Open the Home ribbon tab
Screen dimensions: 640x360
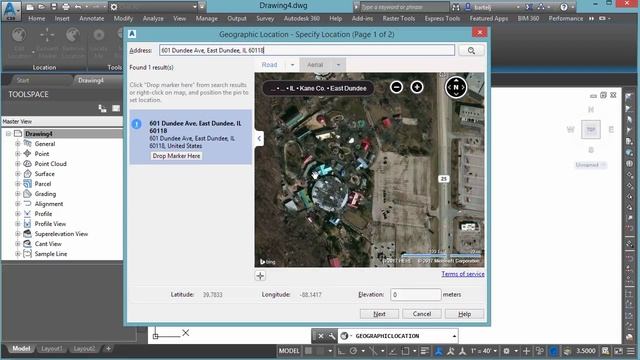37,18
